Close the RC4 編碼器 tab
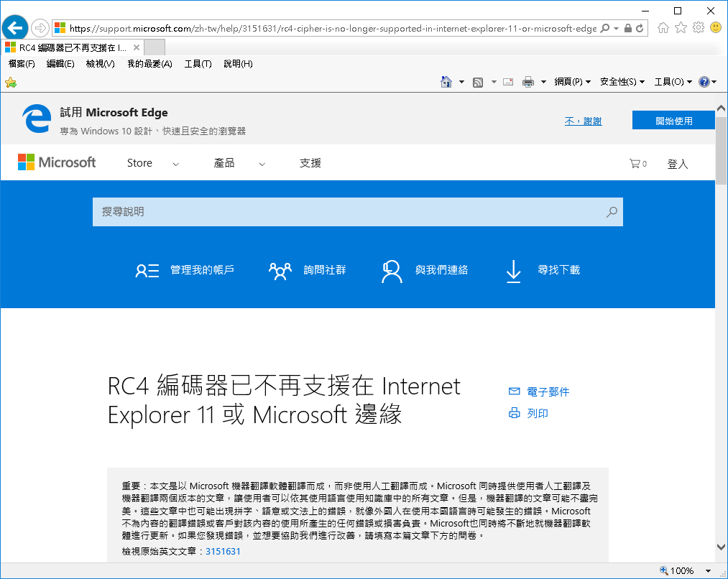Image resolution: width=728 pixels, height=579 pixels. point(137,47)
